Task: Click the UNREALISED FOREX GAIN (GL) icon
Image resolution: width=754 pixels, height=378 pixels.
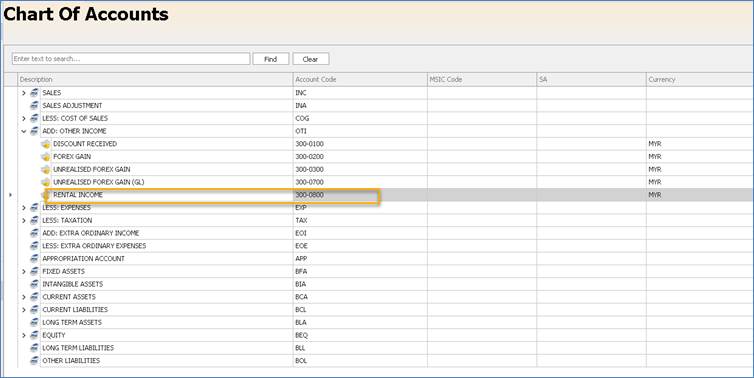Action: 46,182
